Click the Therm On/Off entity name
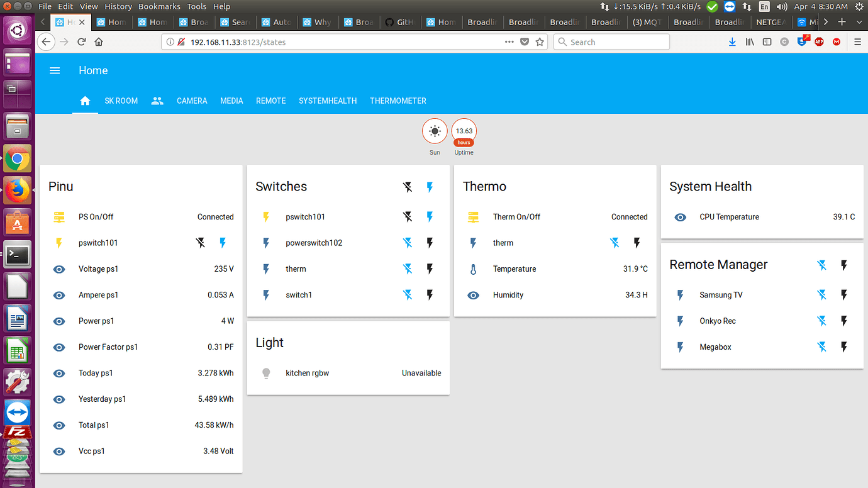Viewport: 868px width, 488px height. pos(518,217)
